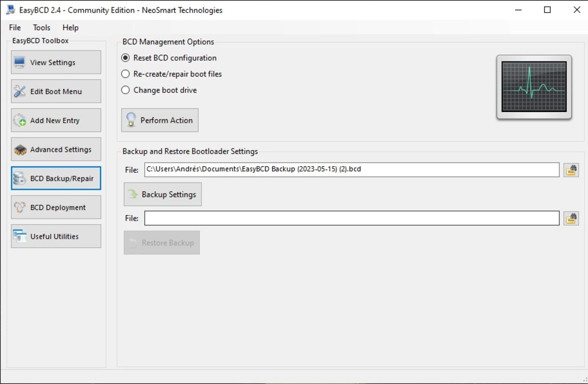
Task: Click the Edit Boot Menu wrench icon
Action: (20, 91)
